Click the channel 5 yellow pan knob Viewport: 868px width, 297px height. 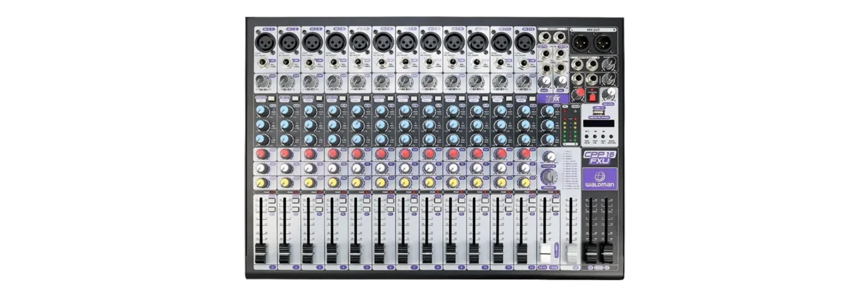click(357, 183)
